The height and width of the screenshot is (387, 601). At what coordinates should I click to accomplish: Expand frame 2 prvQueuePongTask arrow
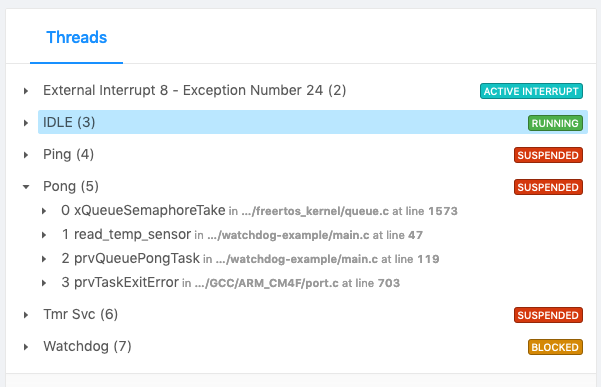44,259
